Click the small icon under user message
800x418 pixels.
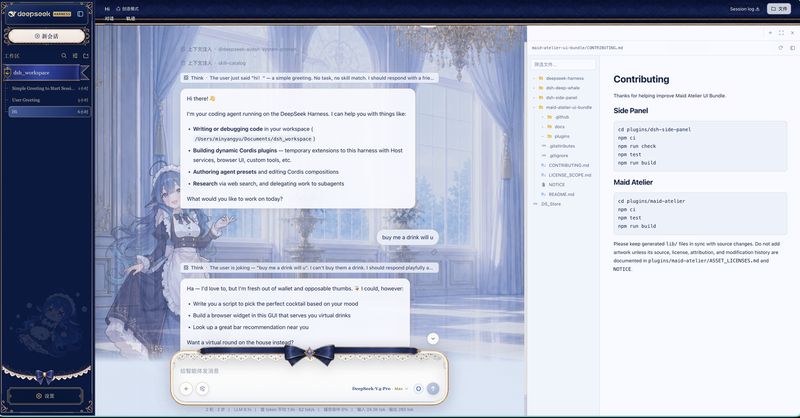(x=434, y=252)
